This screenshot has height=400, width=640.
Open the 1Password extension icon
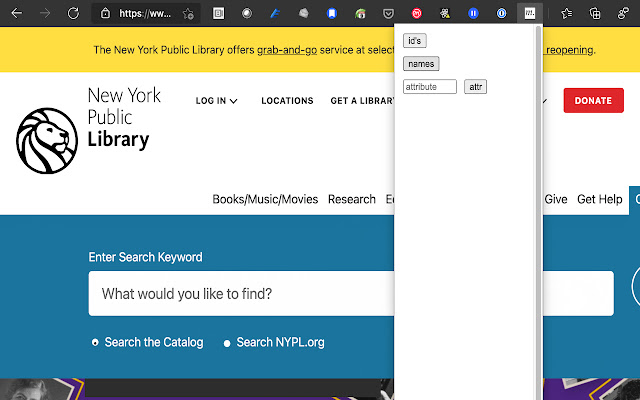coord(502,13)
